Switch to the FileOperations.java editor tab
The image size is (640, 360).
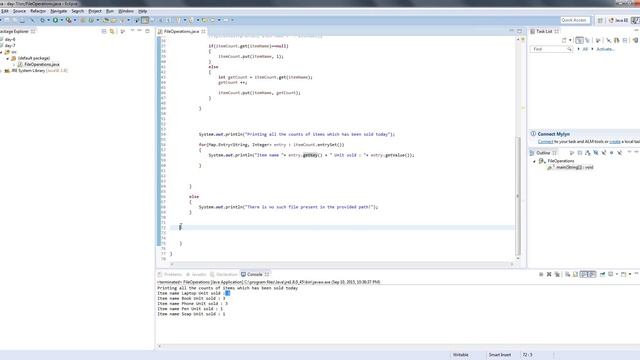(181, 31)
